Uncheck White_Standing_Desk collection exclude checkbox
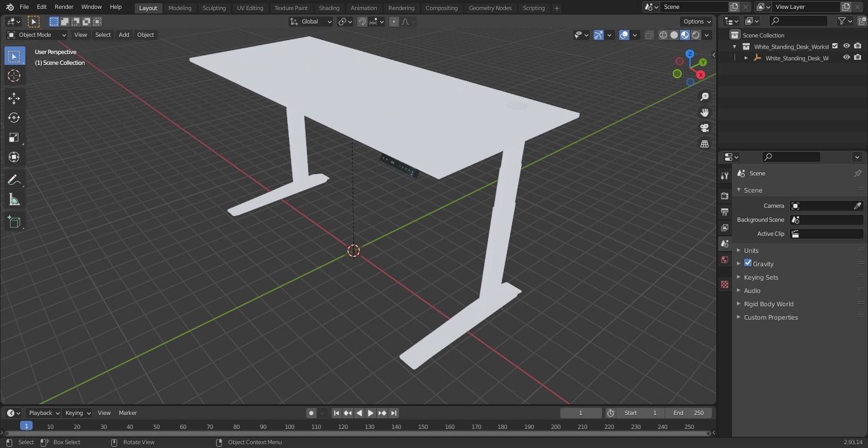Viewport: 868px width, 448px height. tap(835, 46)
